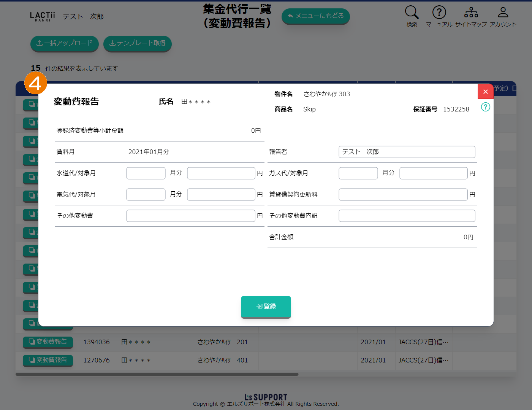Focus the 報告者 name field
Viewport: 532px width, 410px height.
pos(407,152)
